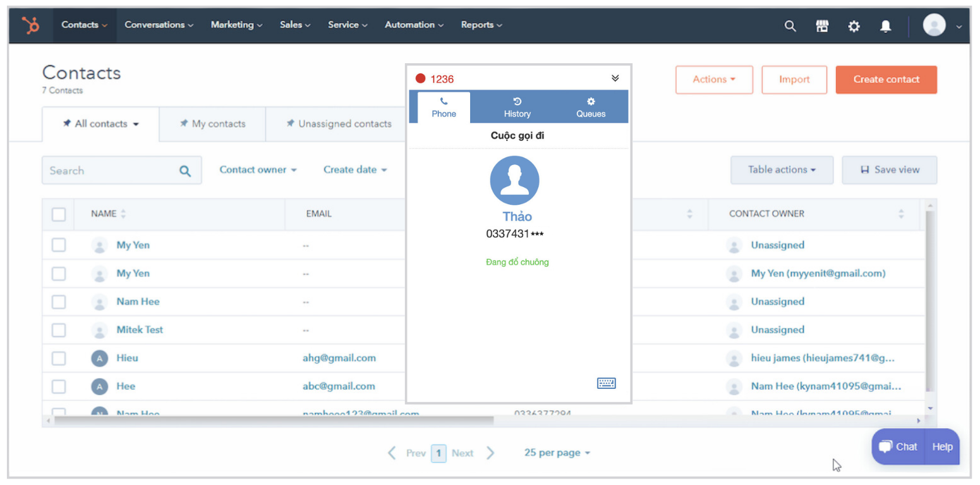Open the 25 per page dropdown

coord(557,453)
